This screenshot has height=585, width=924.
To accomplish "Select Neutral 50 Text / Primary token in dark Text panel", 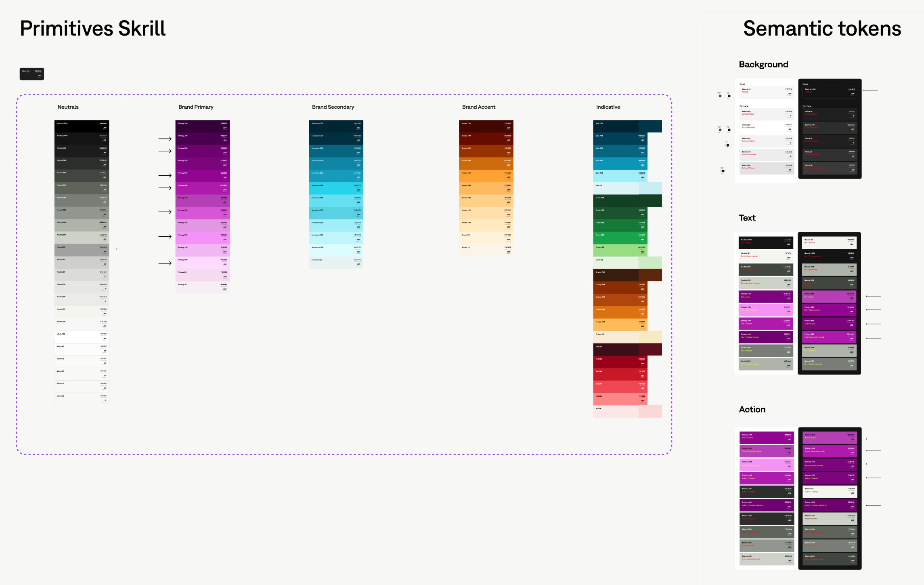I will pyautogui.click(x=829, y=243).
